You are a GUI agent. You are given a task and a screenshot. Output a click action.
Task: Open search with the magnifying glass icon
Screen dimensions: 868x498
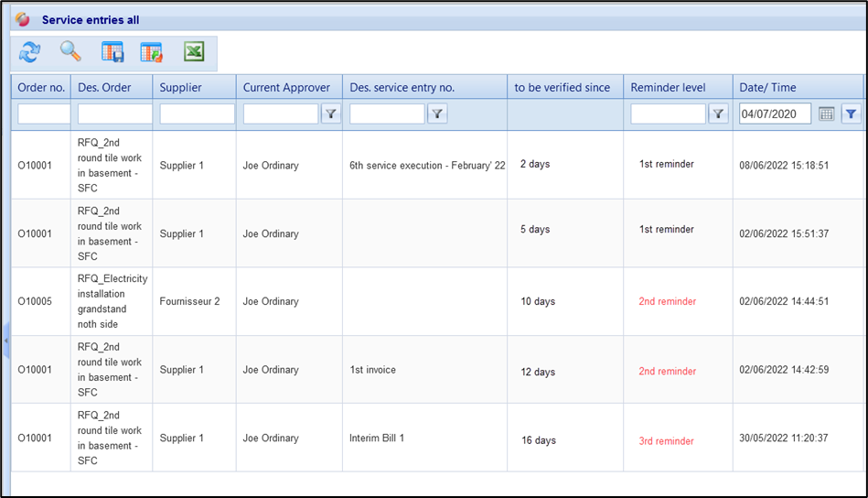(70, 53)
